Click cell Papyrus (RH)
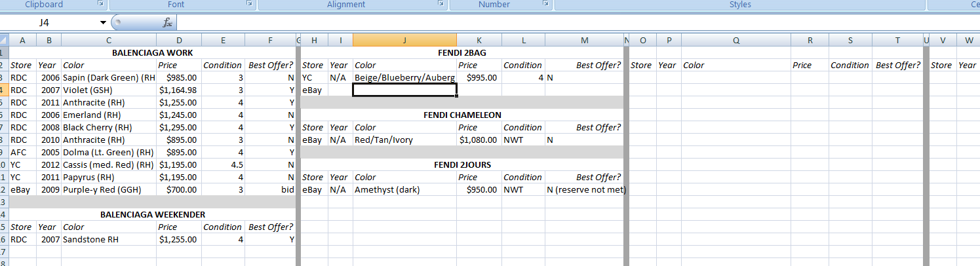The height and width of the screenshot is (266, 980). [x=109, y=177]
